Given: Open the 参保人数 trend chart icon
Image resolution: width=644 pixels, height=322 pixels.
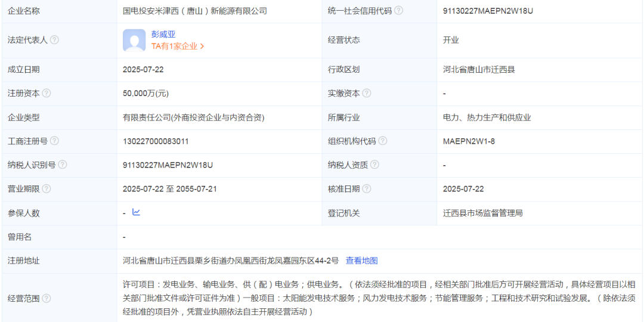Looking at the screenshot, I should 136,212.
